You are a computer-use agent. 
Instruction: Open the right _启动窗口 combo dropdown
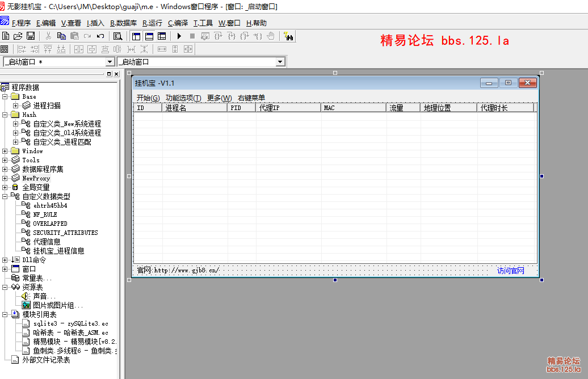point(280,62)
